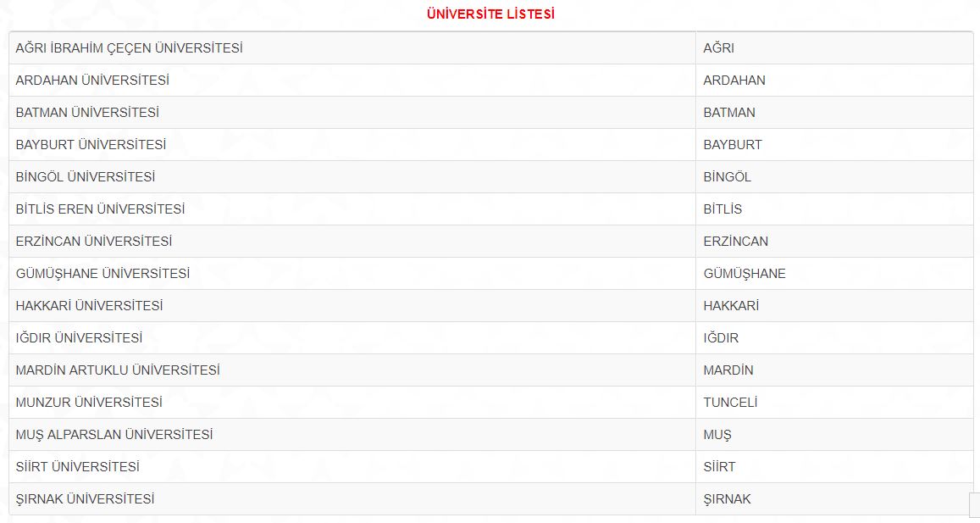Select HAKKARİ ÜNİVERSİTESİ entry
Viewport: 980px width, 523px height.
click(x=90, y=306)
